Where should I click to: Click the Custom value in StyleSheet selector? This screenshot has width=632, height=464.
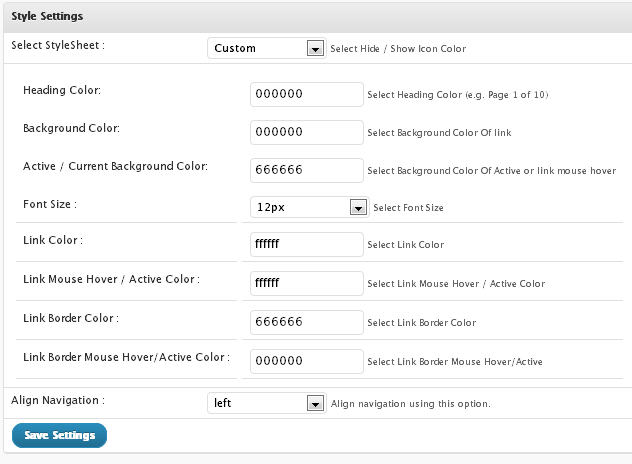click(235, 48)
